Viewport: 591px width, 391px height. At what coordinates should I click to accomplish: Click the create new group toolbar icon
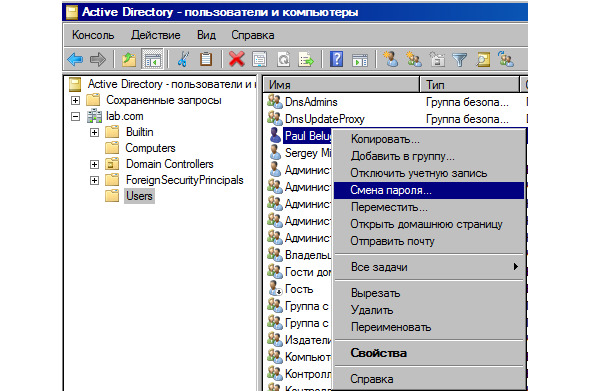tap(413, 59)
